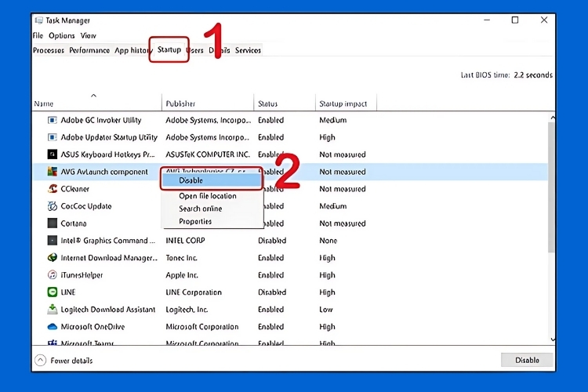
Task: Click the Adobe GC Invoker Utility icon
Action: pyautogui.click(x=53, y=121)
